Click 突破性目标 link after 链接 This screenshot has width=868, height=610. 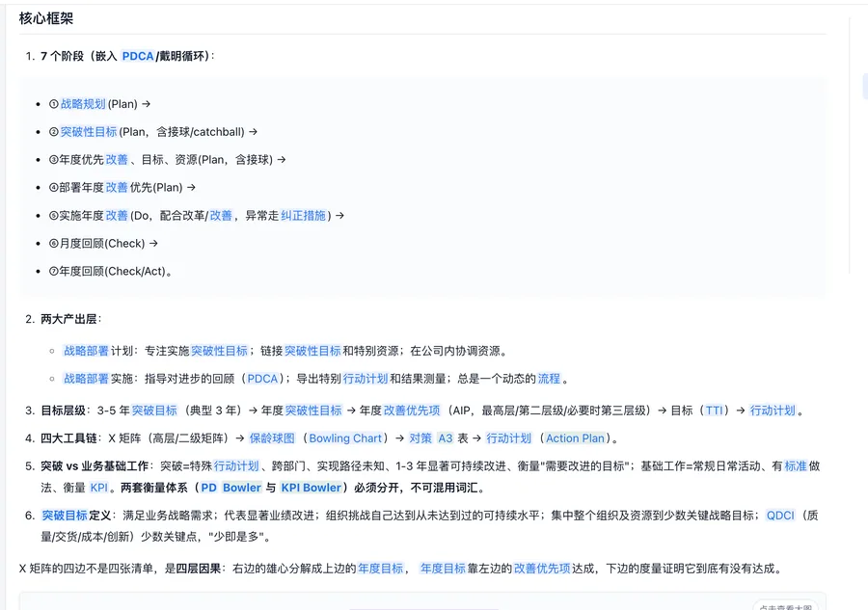312,351
